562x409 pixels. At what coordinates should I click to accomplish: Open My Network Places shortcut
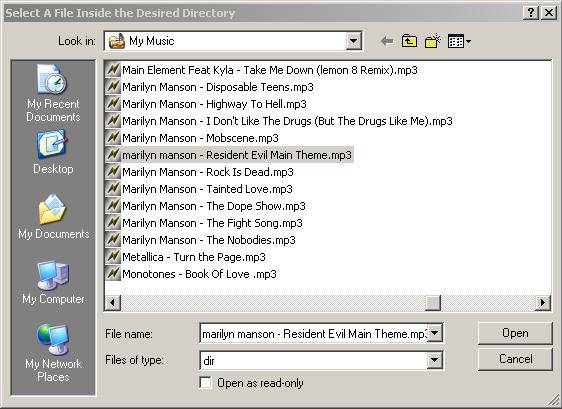[53, 353]
